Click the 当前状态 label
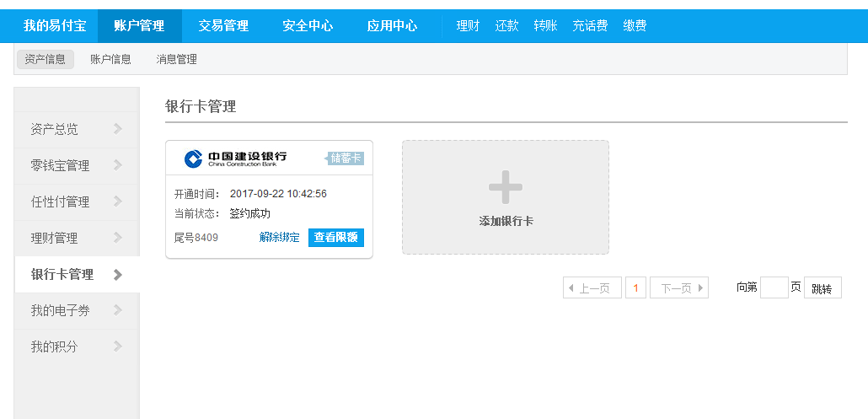868x419 pixels. click(197, 213)
